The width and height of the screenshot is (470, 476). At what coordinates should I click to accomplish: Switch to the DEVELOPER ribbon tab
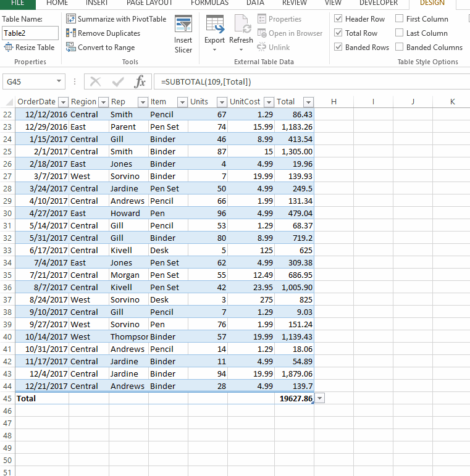[379, 3]
